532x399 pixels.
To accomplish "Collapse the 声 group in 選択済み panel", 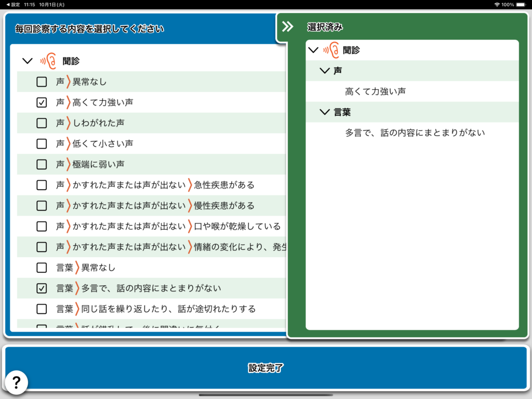I will (325, 71).
